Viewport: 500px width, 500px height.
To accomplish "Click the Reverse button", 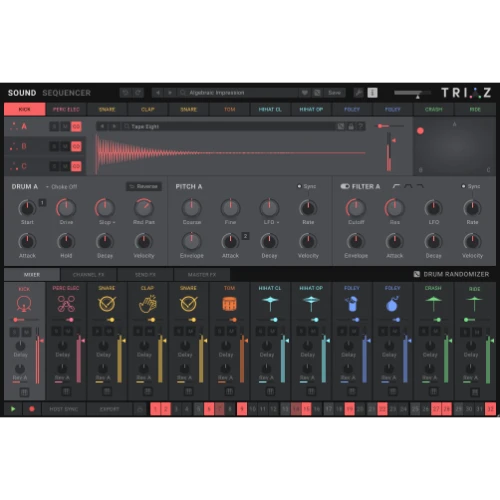I will [144, 186].
